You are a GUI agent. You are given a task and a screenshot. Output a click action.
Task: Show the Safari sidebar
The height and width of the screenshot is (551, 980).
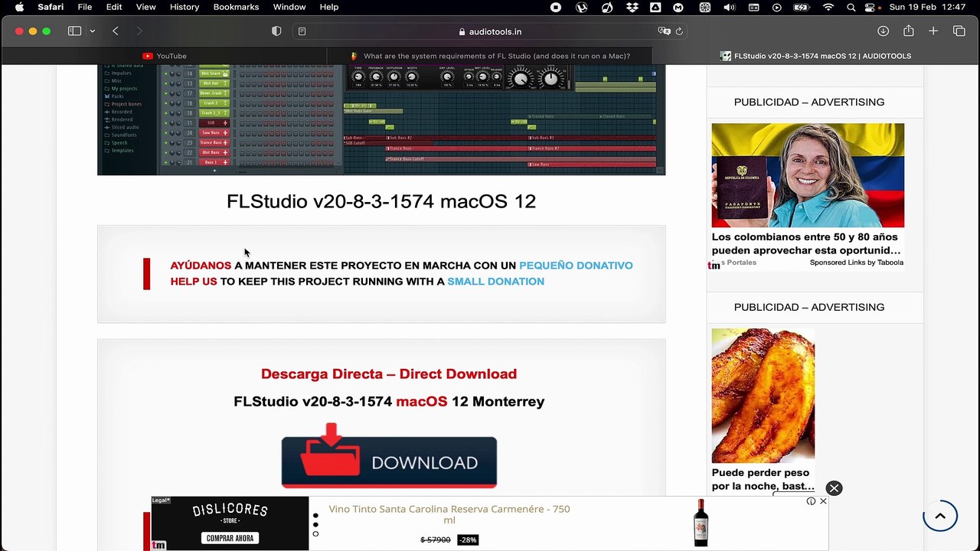point(74,31)
